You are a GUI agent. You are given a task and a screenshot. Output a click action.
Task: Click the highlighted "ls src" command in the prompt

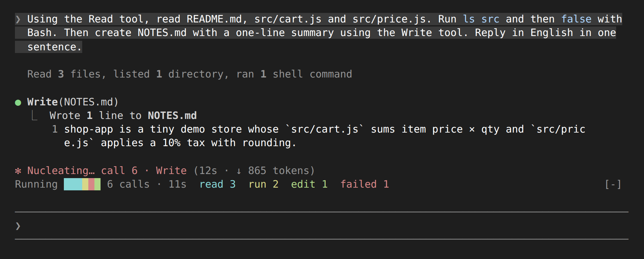(x=481, y=19)
